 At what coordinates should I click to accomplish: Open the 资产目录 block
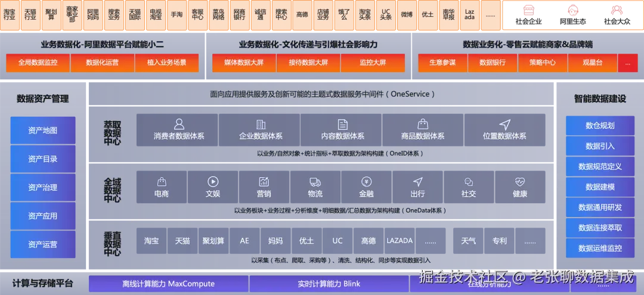coord(43,159)
